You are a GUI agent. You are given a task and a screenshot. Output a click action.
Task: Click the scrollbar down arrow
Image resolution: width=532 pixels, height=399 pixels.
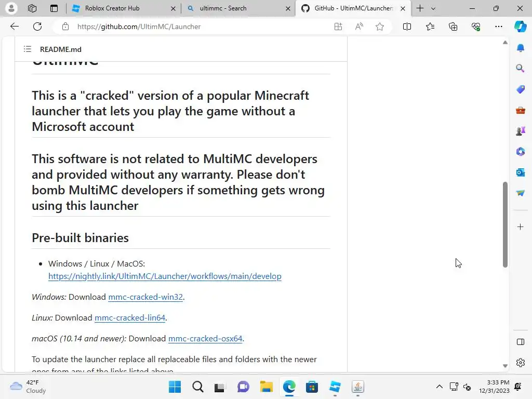tap(505, 366)
